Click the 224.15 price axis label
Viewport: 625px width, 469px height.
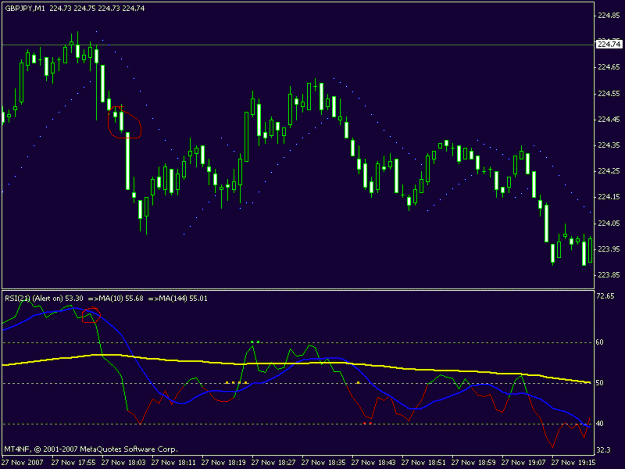(609, 197)
